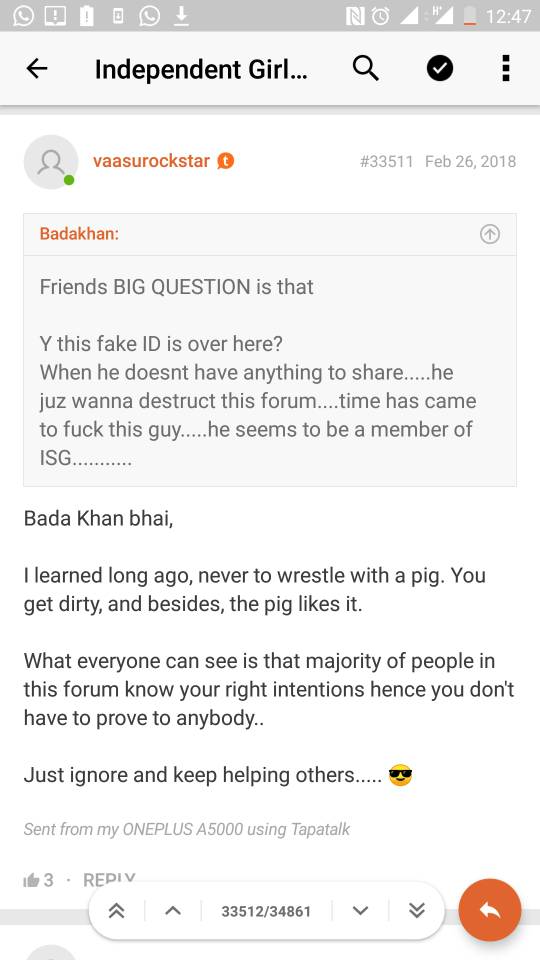Open the three-dot overflow menu
Viewport: 540px width, 960px height.
click(x=506, y=69)
